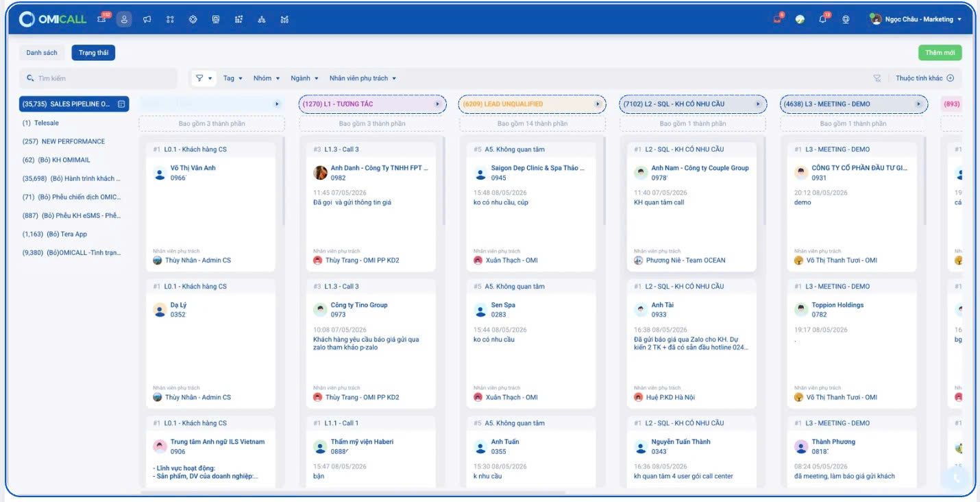
Task: Click the note 'ko có nhu cầu, cúp'
Action: click(x=501, y=202)
